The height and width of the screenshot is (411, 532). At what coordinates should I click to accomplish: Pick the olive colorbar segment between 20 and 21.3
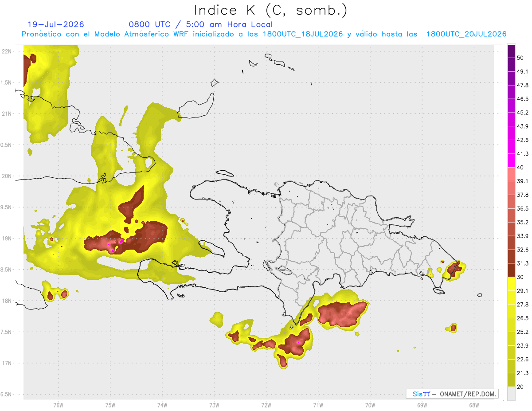point(511,380)
